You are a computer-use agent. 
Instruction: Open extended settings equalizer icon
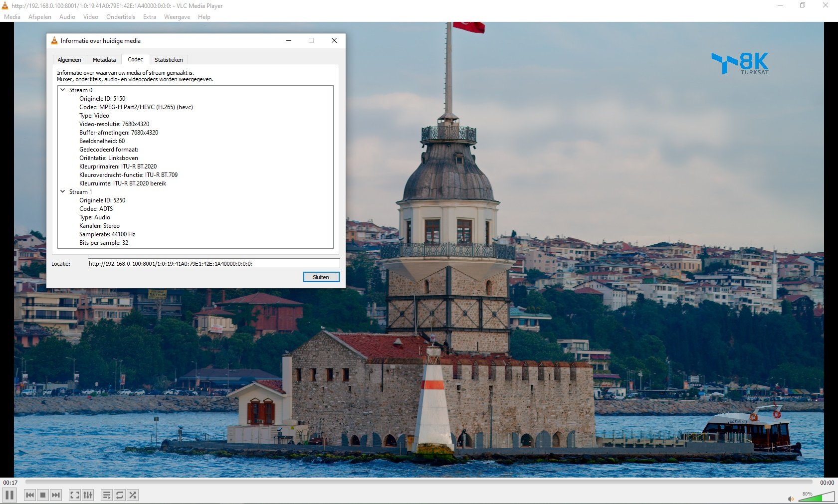[88, 495]
